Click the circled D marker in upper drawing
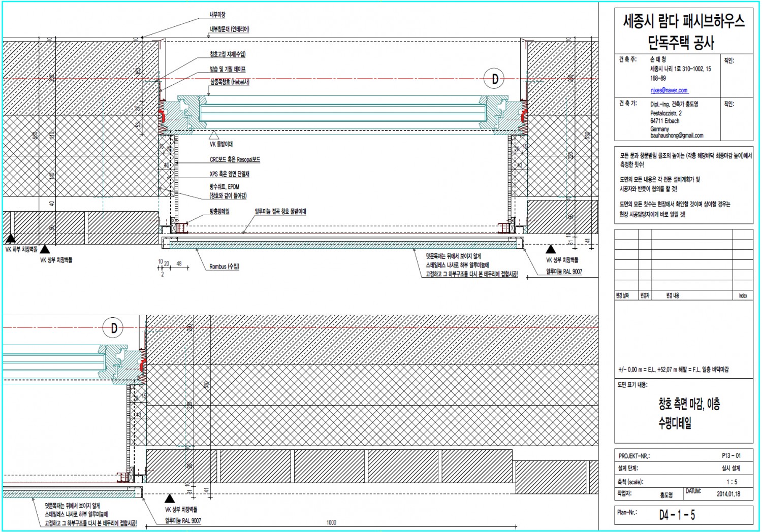The image size is (762, 532). point(494,79)
